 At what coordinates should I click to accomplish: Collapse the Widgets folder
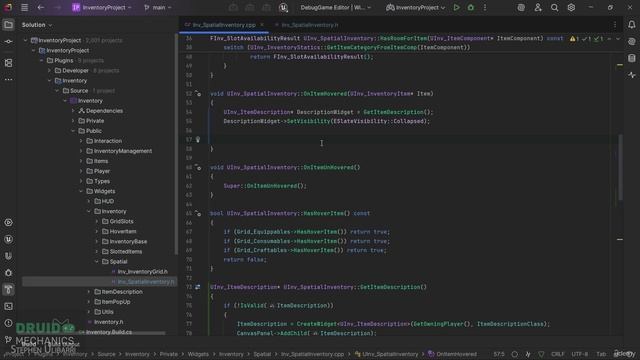tap(81, 191)
